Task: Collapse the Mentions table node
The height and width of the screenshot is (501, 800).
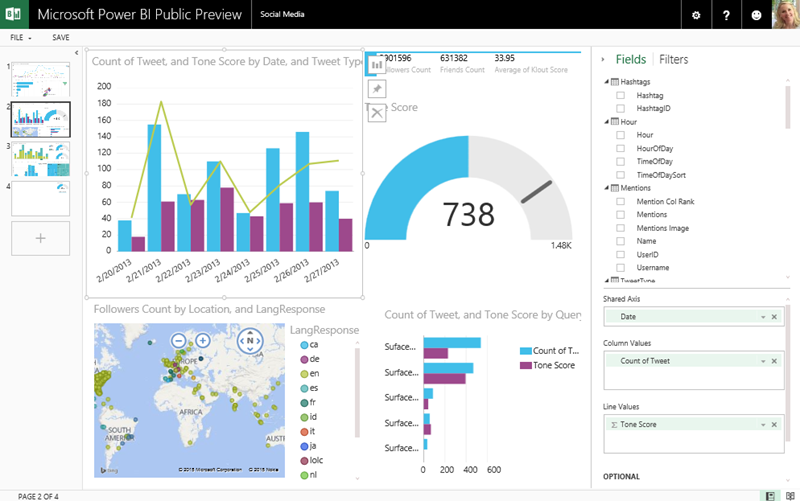Action: tap(607, 188)
